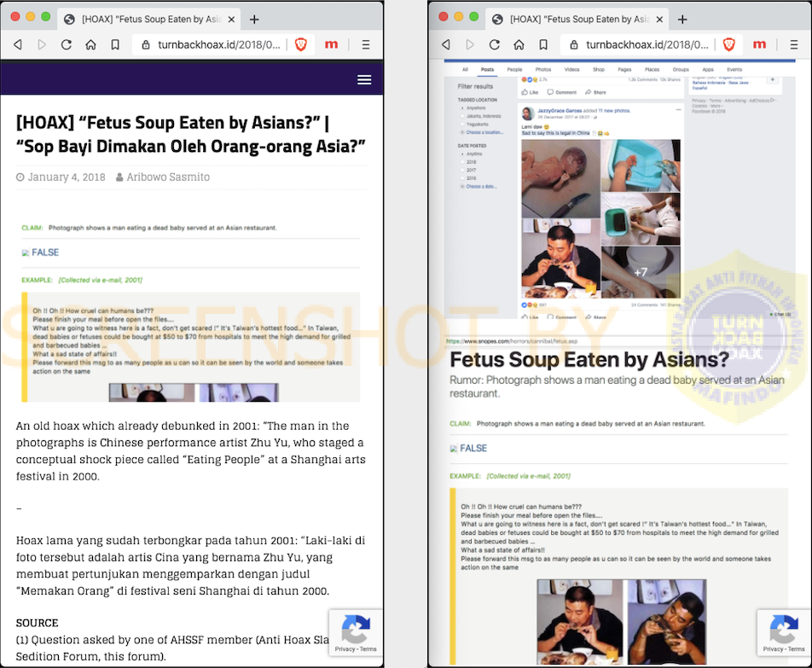812x668 pixels.
Task: Open Brave shields in the right browser window
Action: click(x=729, y=44)
